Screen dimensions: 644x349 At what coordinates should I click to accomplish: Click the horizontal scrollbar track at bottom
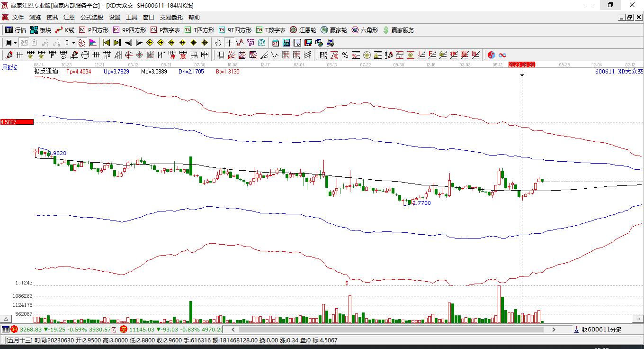point(393,329)
